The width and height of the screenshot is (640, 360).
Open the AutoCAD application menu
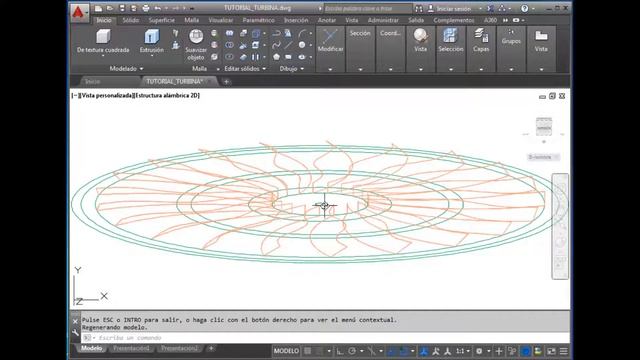(x=79, y=13)
